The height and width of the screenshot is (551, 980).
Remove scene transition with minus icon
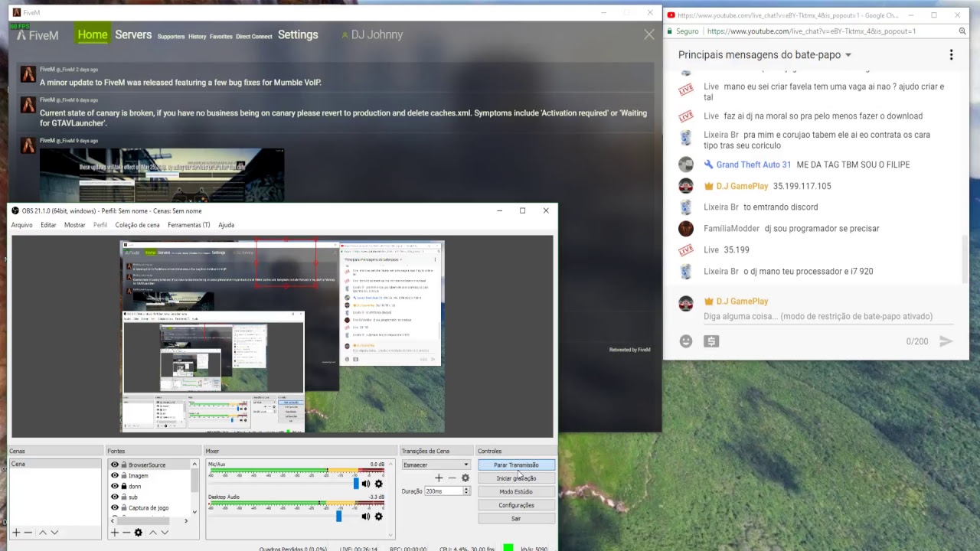[452, 478]
